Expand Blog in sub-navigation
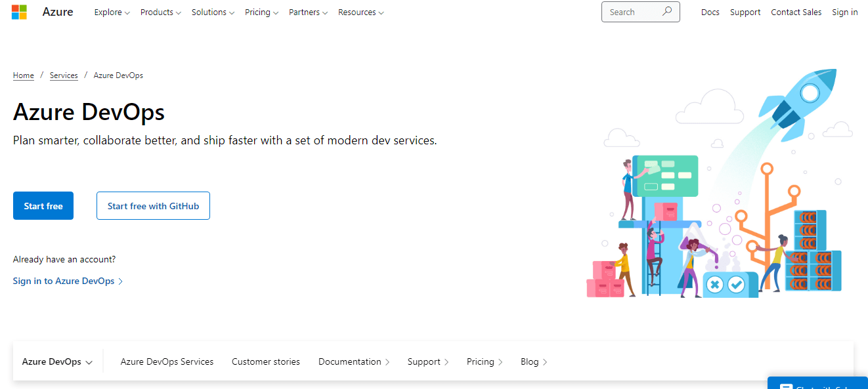Image resolution: width=868 pixels, height=389 pixels. [x=534, y=361]
